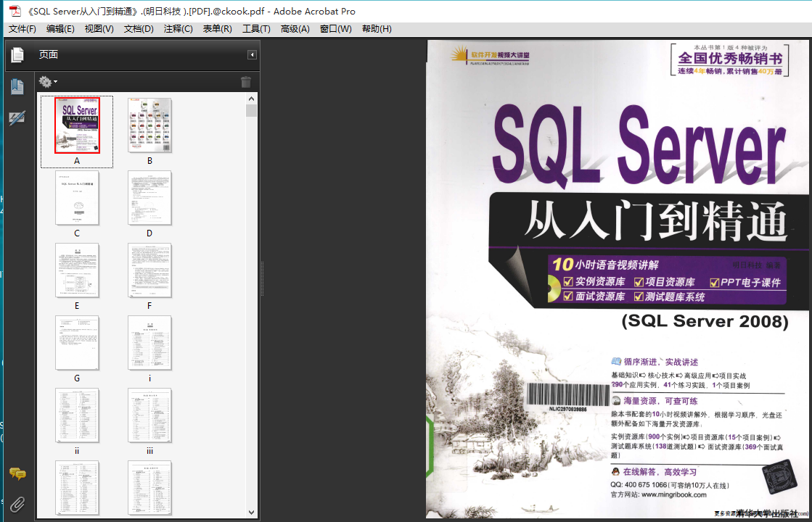The image size is (812, 522).
Task: Select page thumbnail G
Action: [77, 342]
